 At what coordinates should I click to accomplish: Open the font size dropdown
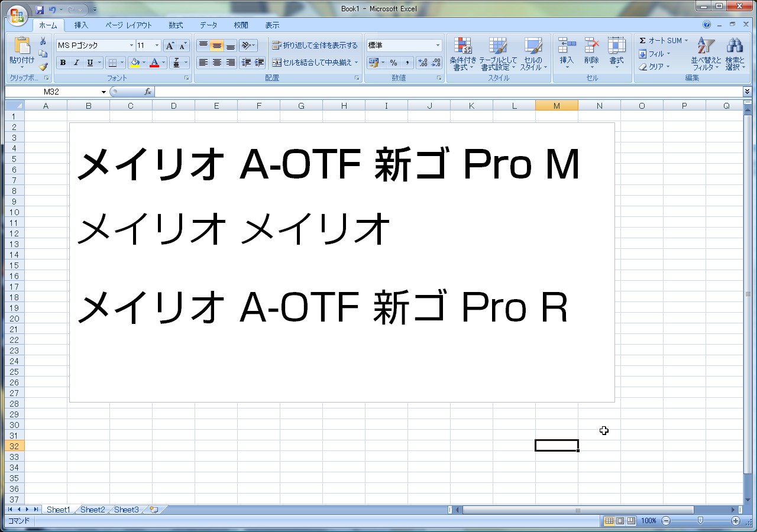[x=157, y=46]
